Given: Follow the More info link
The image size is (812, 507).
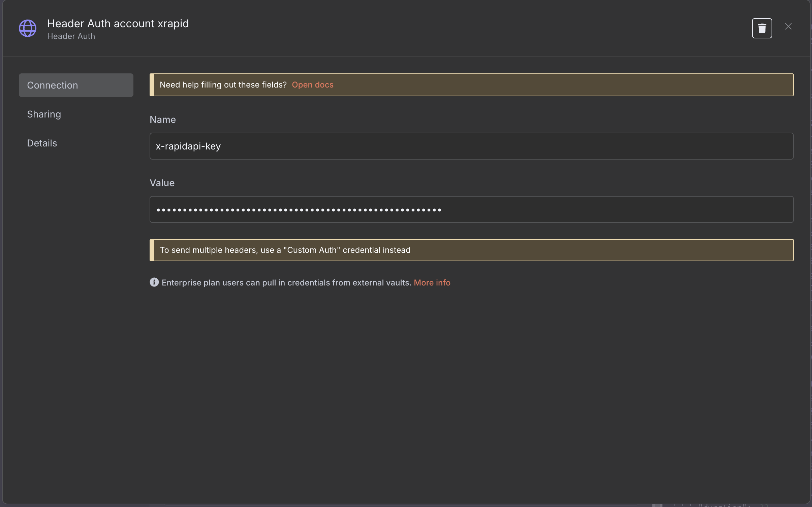Looking at the screenshot, I should point(432,282).
